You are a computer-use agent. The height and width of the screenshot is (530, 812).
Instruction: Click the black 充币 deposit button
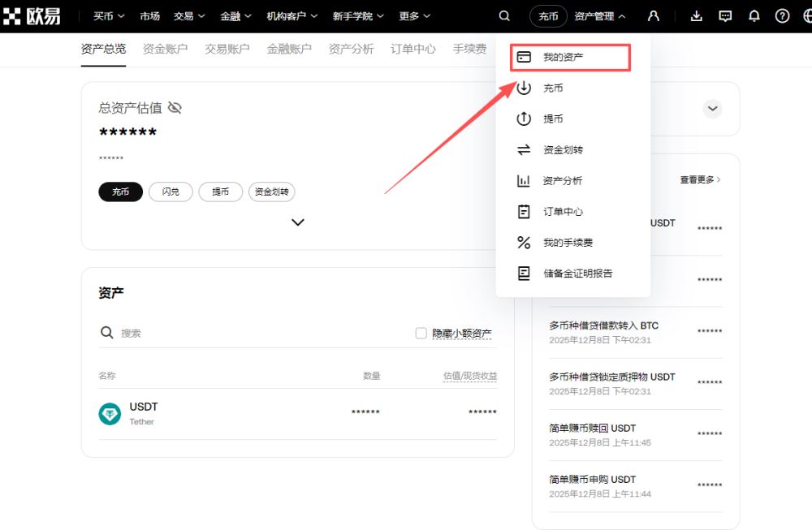pos(120,192)
